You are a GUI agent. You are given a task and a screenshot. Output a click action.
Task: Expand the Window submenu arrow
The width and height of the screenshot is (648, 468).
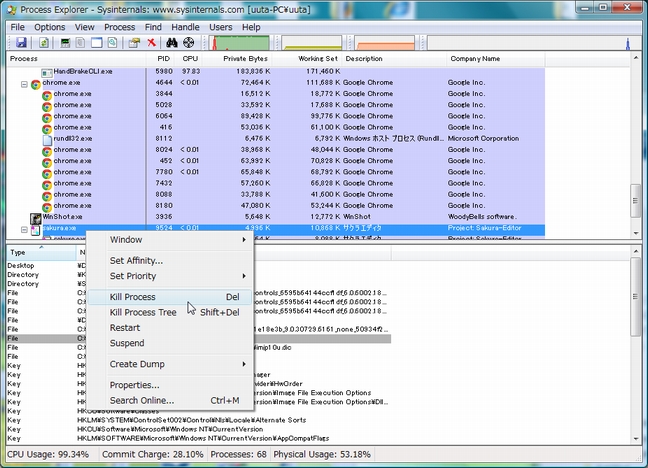(x=244, y=240)
